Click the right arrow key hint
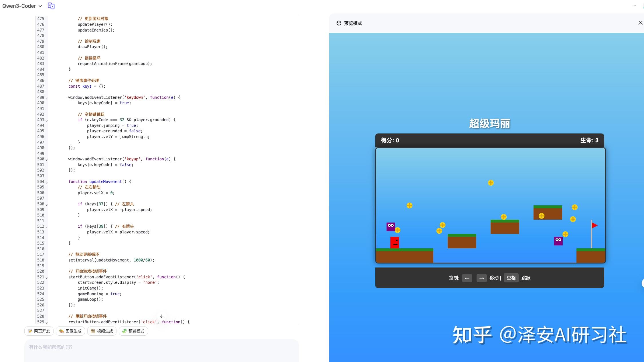 pyautogui.click(x=481, y=278)
